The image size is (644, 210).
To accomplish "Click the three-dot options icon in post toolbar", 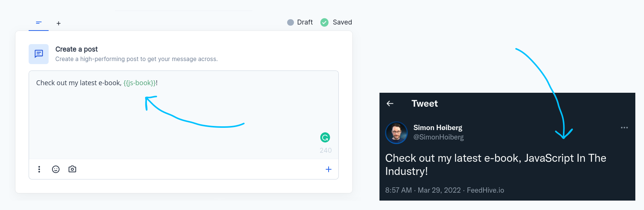I will click(x=39, y=169).
